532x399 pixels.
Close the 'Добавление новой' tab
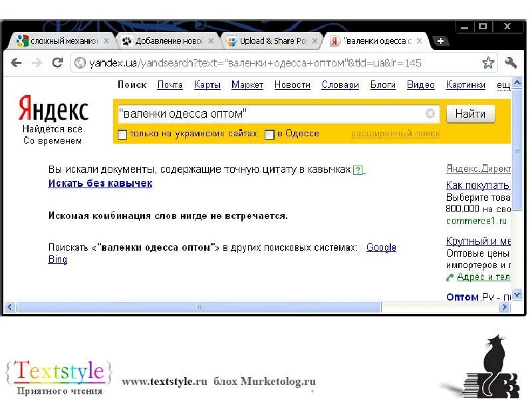[x=211, y=41]
